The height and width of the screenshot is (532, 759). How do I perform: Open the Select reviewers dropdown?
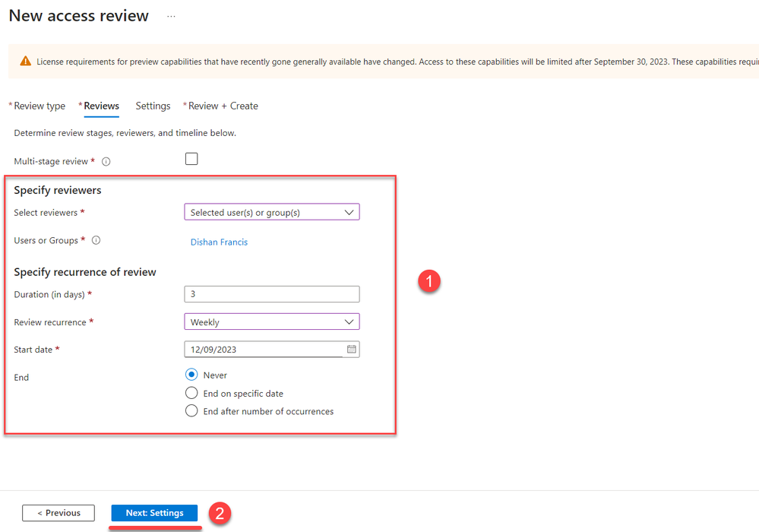272,212
